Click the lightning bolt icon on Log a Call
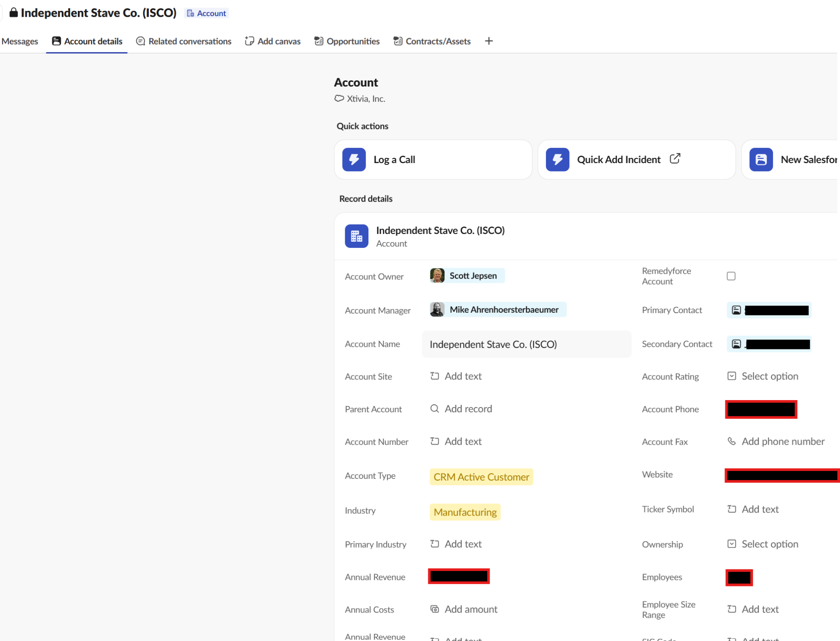 (354, 159)
